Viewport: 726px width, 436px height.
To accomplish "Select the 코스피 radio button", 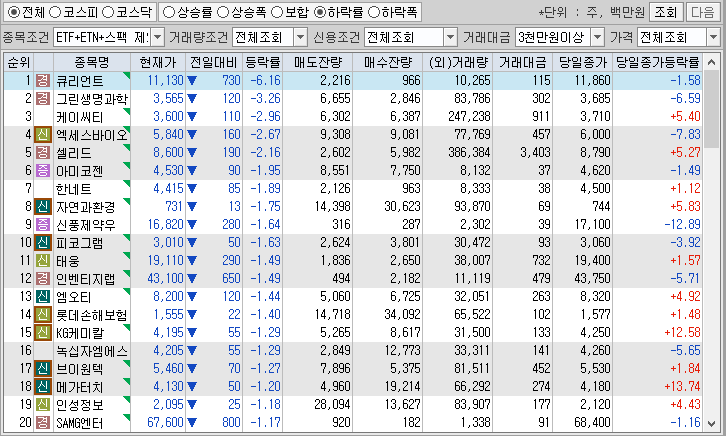I will (55, 12).
